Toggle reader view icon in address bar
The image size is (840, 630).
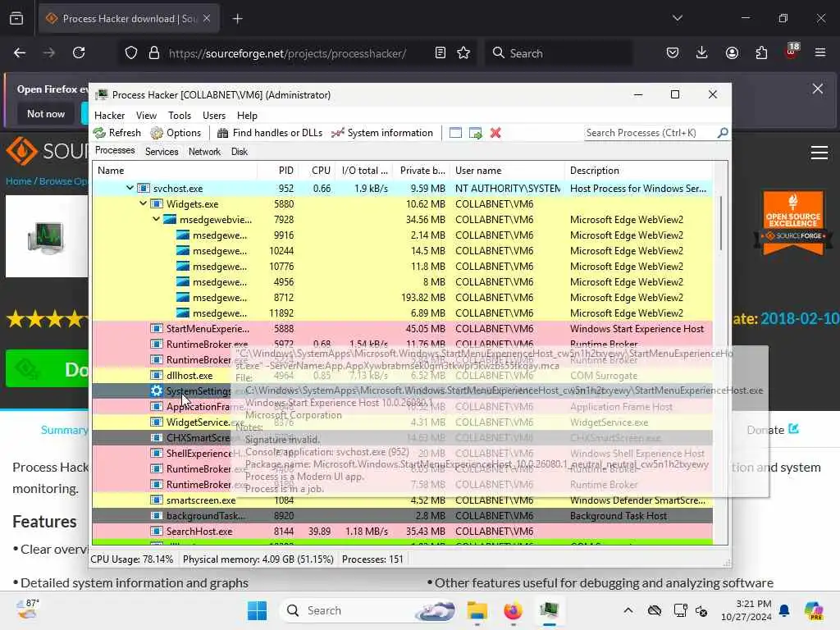[x=441, y=53]
